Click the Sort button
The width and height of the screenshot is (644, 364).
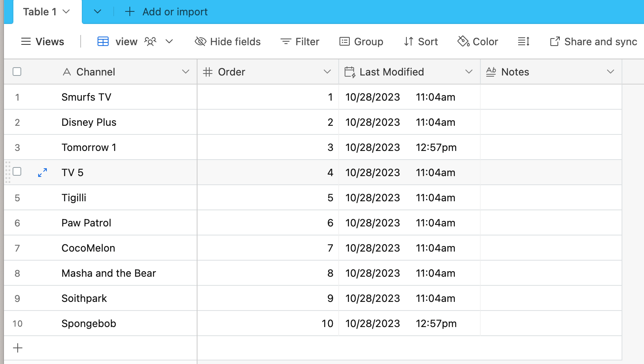[421, 42]
